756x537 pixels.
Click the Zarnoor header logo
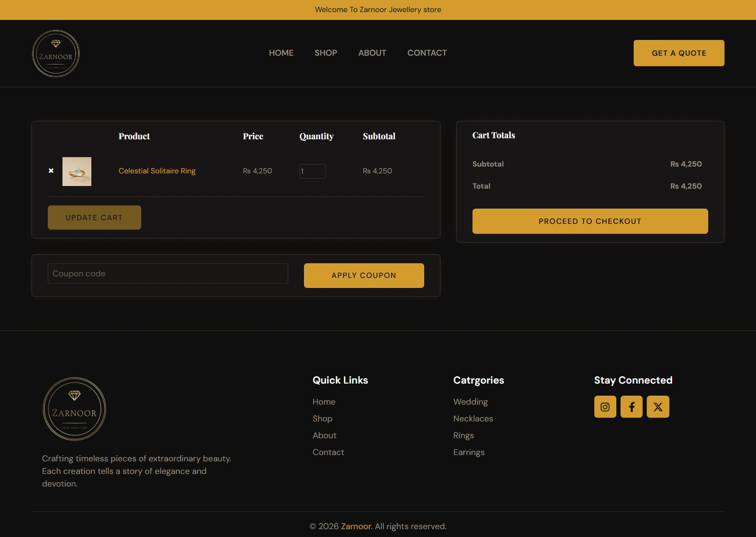click(x=56, y=54)
